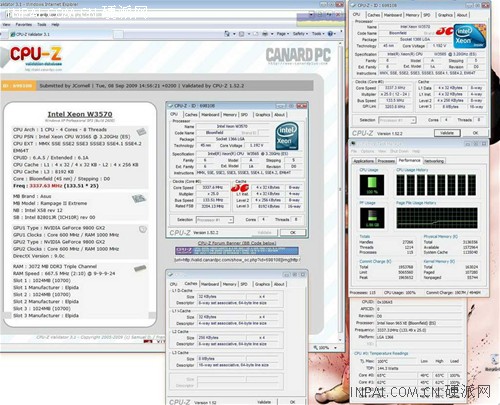Click Validate in top-right CPU-Z window
The width and height of the screenshot is (500, 405).
[447, 133]
